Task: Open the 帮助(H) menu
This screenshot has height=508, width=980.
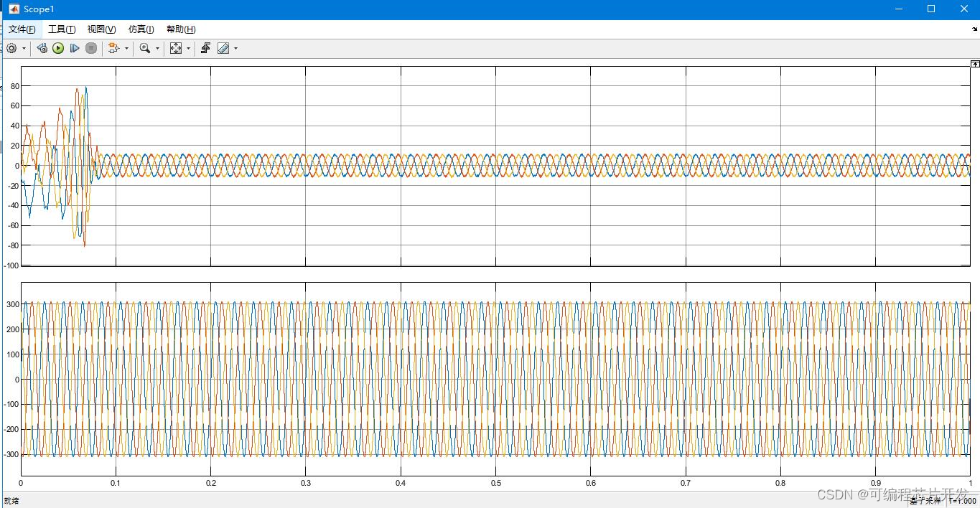Action: coord(180,29)
